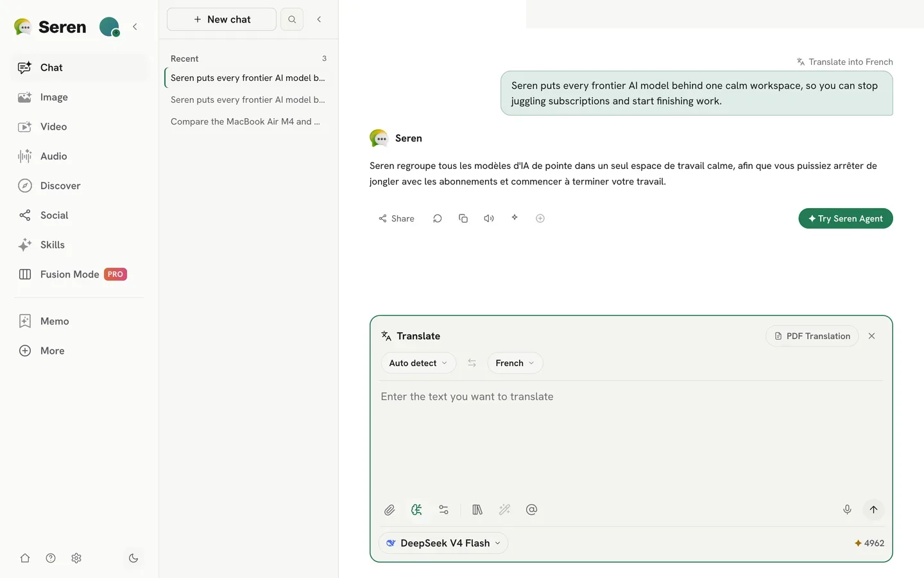Viewport: 924px width, 578px height.
Task: Open settings with the gear icon
Action: click(x=76, y=558)
